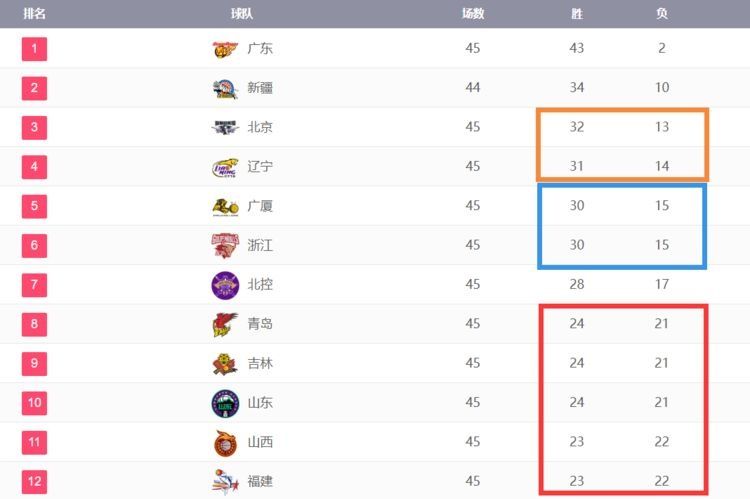
Task: Click the Qingdao (青岛) team logo
Action: 225,324
